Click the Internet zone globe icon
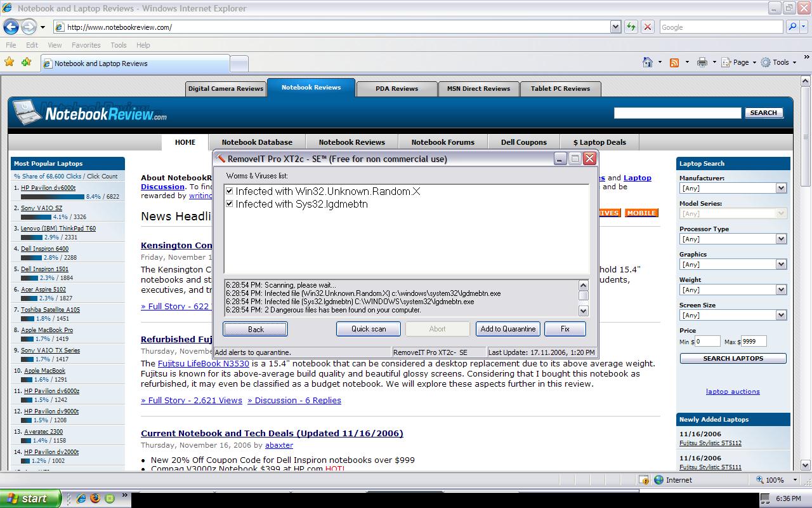Image resolution: width=812 pixels, height=508 pixels. click(658, 480)
